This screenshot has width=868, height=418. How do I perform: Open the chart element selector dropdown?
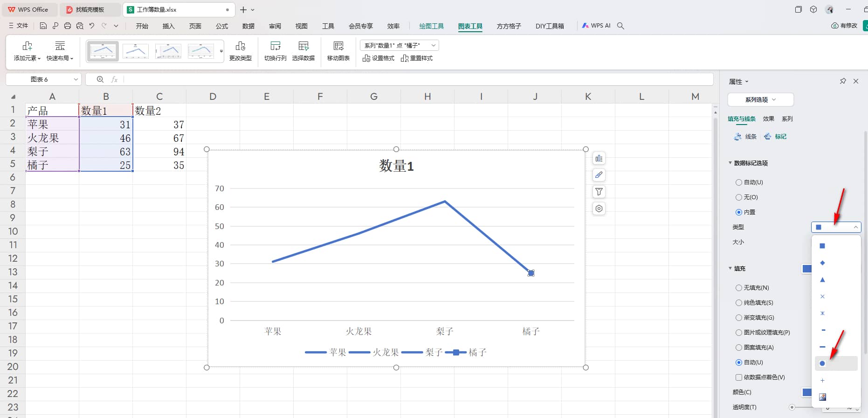(400, 45)
